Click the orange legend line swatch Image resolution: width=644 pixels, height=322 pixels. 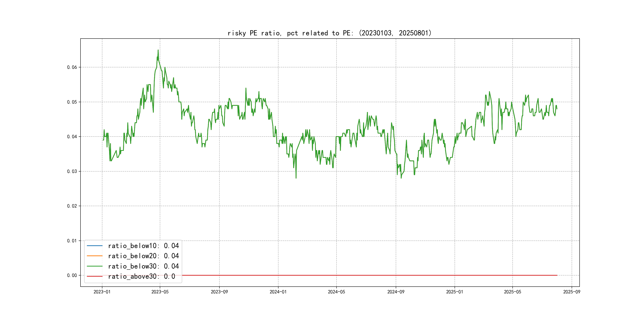pyautogui.click(x=94, y=256)
